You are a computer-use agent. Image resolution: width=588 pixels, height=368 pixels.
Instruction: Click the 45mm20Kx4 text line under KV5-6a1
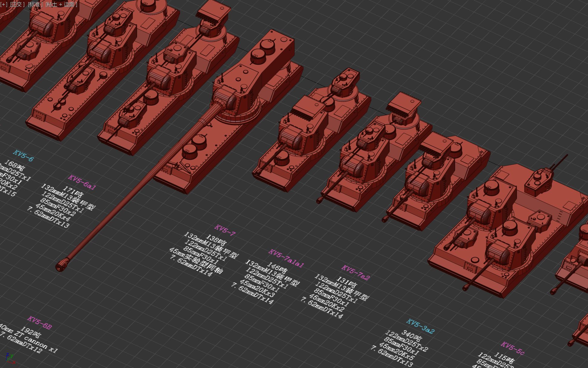point(53,212)
